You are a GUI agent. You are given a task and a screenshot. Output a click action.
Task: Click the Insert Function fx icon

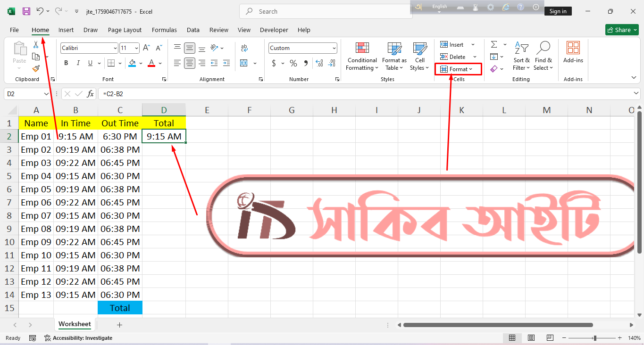click(90, 94)
